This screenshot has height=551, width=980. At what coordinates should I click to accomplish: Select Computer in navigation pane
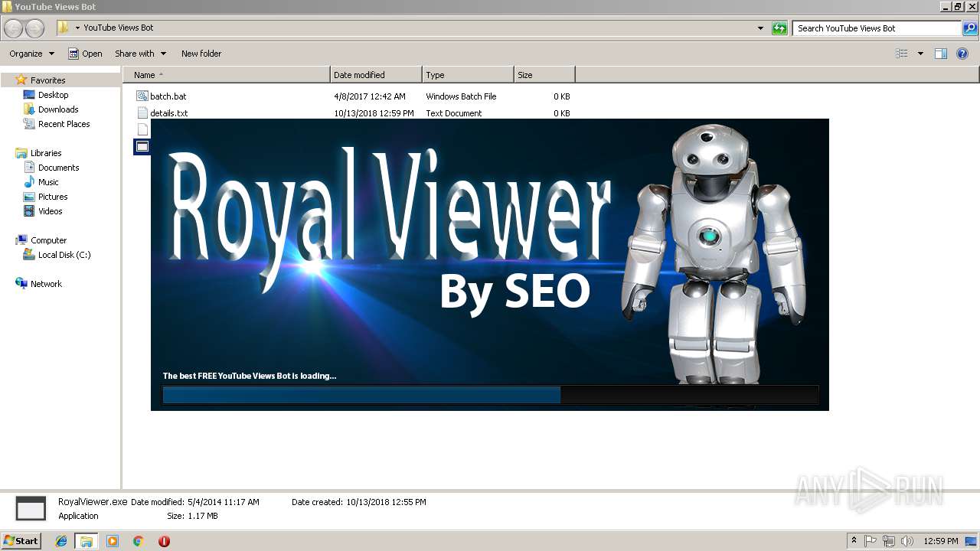click(48, 240)
